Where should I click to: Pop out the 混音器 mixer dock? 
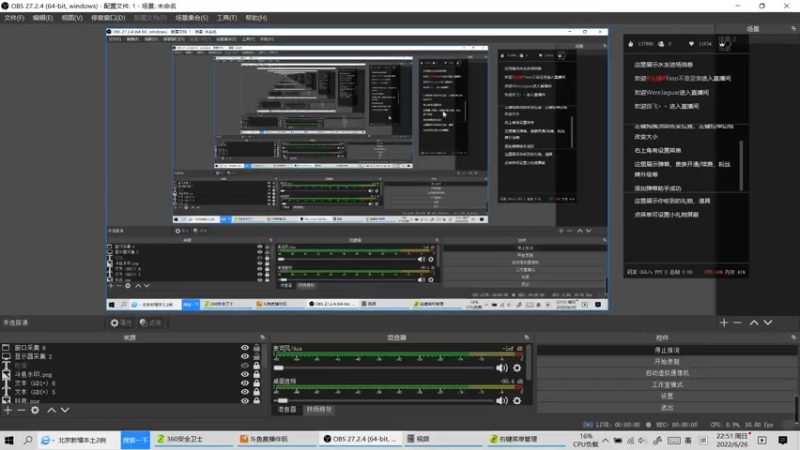coord(526,337)
